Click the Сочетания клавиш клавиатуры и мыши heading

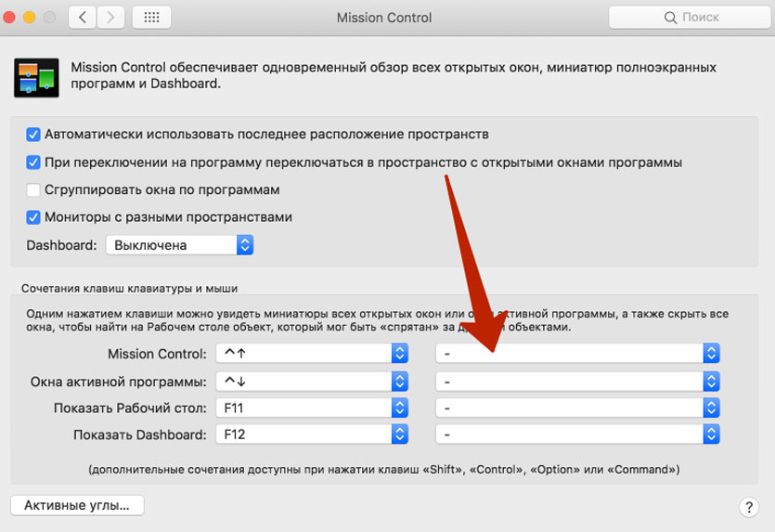pyautogui.click(x=130, y=288)
